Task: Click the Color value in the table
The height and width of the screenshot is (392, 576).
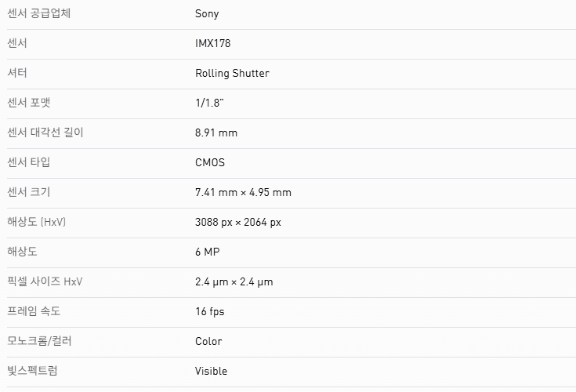Action: pyautogui.click(x=208, y=341)
